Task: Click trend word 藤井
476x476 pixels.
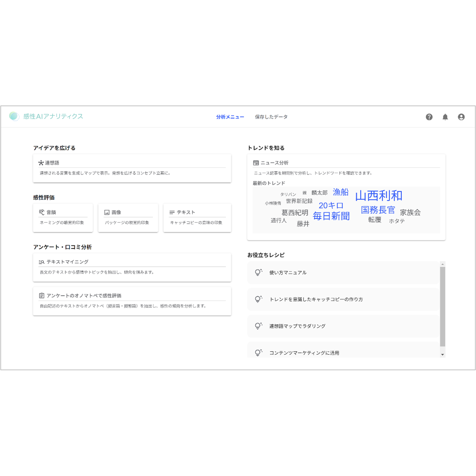Action: 303,223
